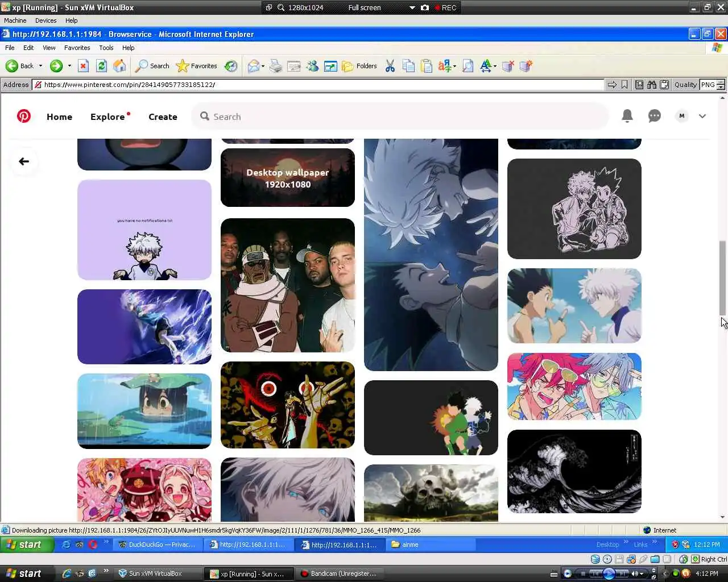Screen dimensions: 728x582
Task: Open the Forward button history dropdown arrow
Action: (x=69, y=66)
